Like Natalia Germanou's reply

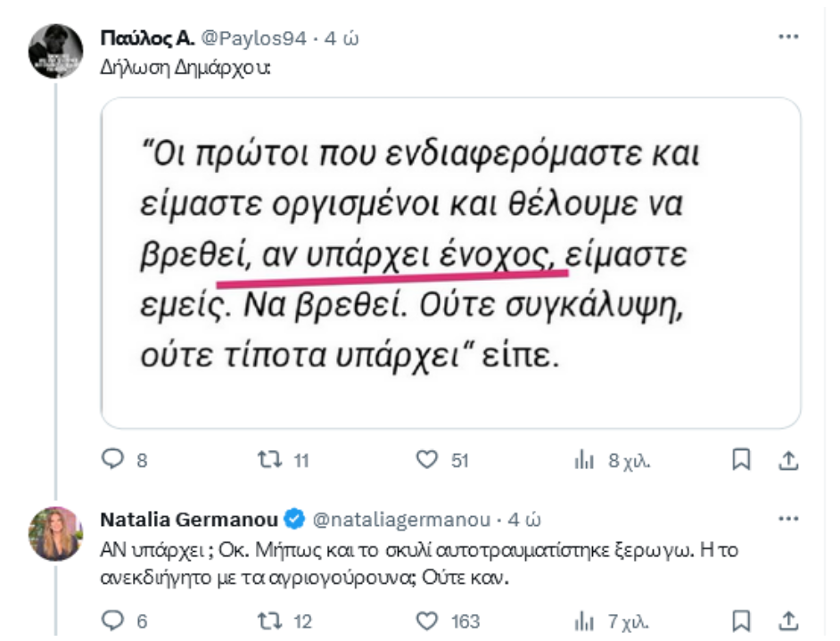pos(428,620)
